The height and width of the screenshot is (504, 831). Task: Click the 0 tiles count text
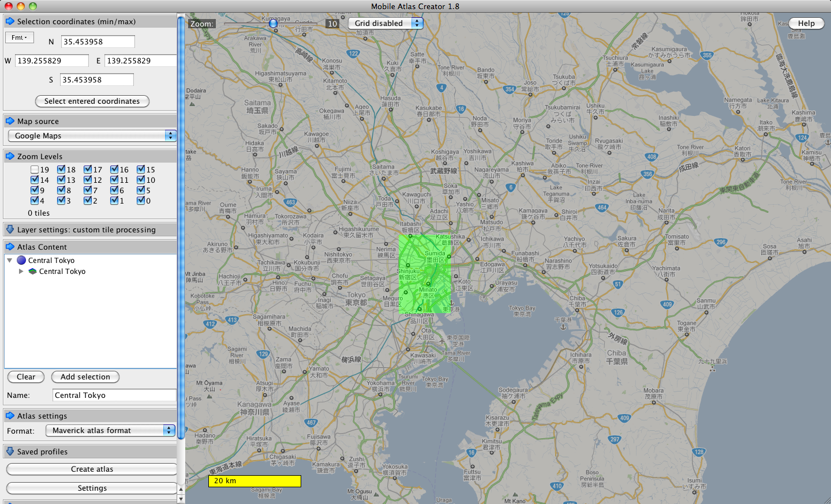point(39,213)
